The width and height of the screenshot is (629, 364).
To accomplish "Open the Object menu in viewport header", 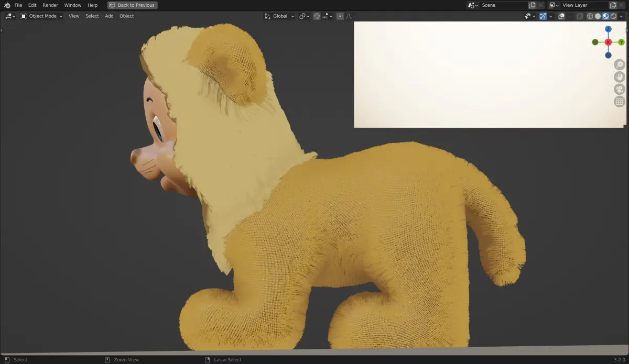I will coord(126,16).
